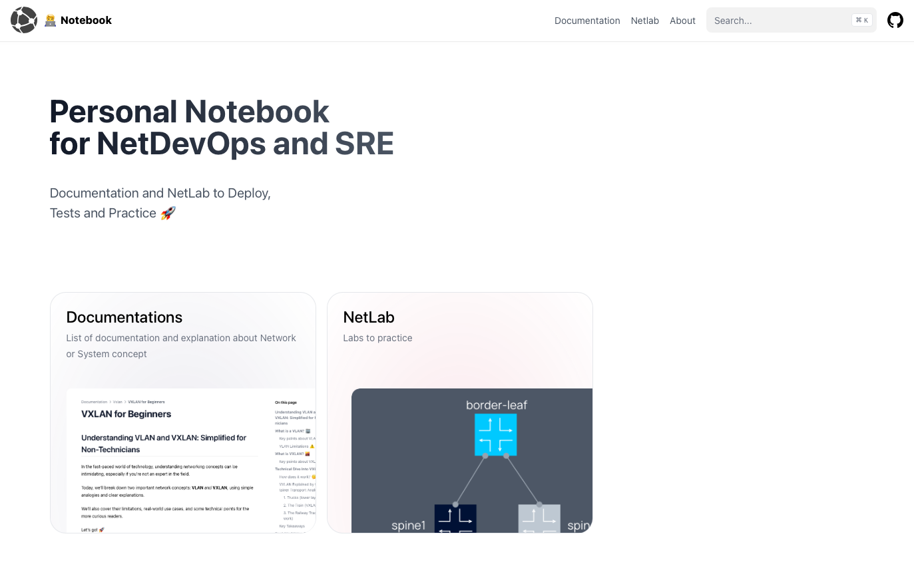Open the Documentation nav item
Viewport: 914px width, 588px height.
point(587,21)
